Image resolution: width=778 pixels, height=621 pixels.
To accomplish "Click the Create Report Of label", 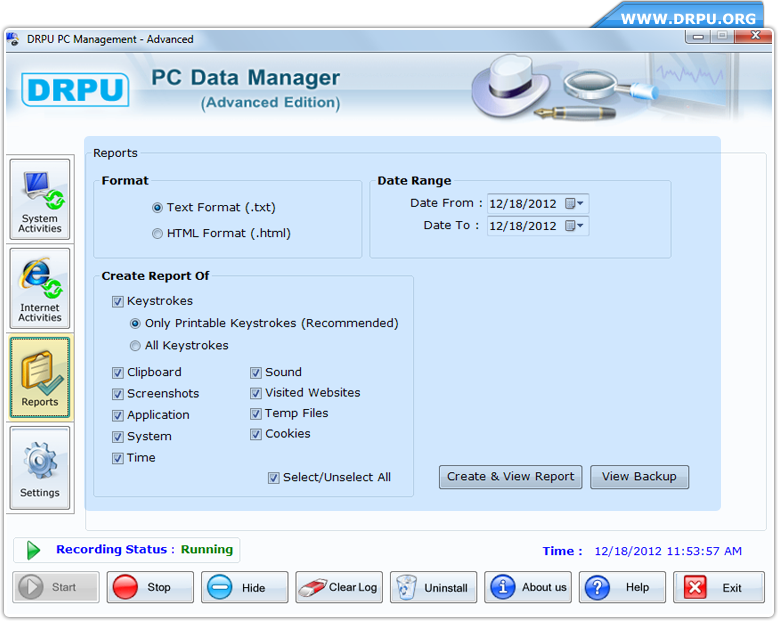I will point(155,276).
